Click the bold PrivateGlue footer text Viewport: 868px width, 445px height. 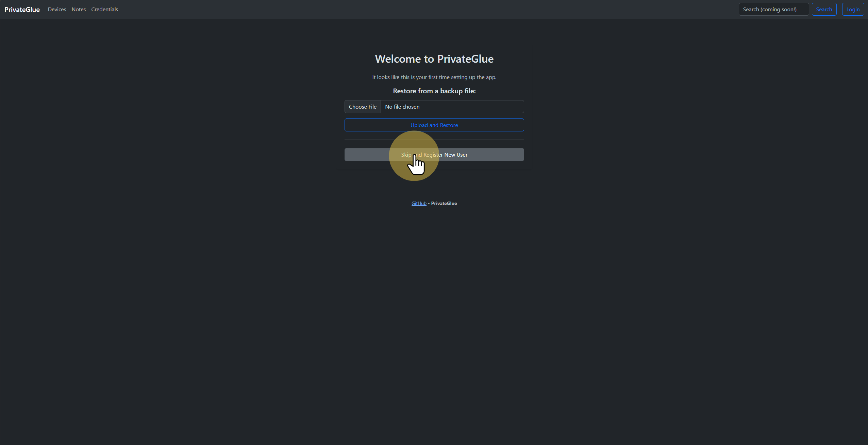coord(444,203)
